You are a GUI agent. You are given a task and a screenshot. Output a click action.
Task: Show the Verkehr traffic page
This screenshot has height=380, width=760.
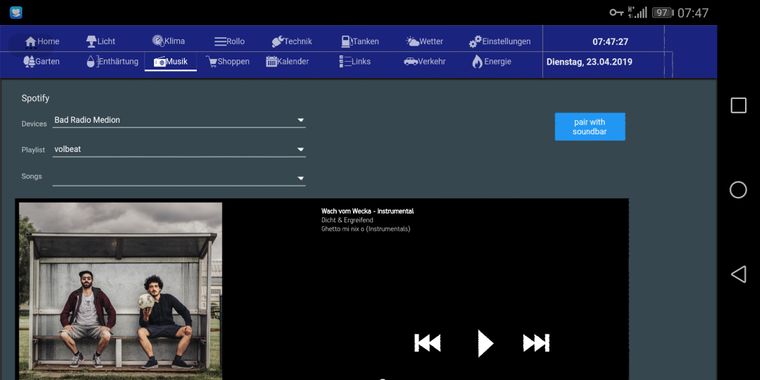425,62
